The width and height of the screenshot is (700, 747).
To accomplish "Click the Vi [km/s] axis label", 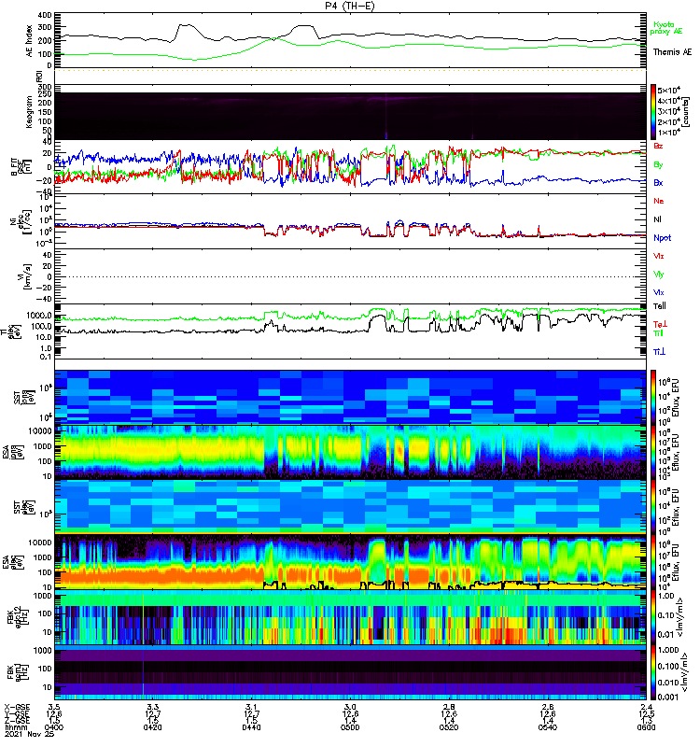I will pyautogui.click(x=24, y=276).
